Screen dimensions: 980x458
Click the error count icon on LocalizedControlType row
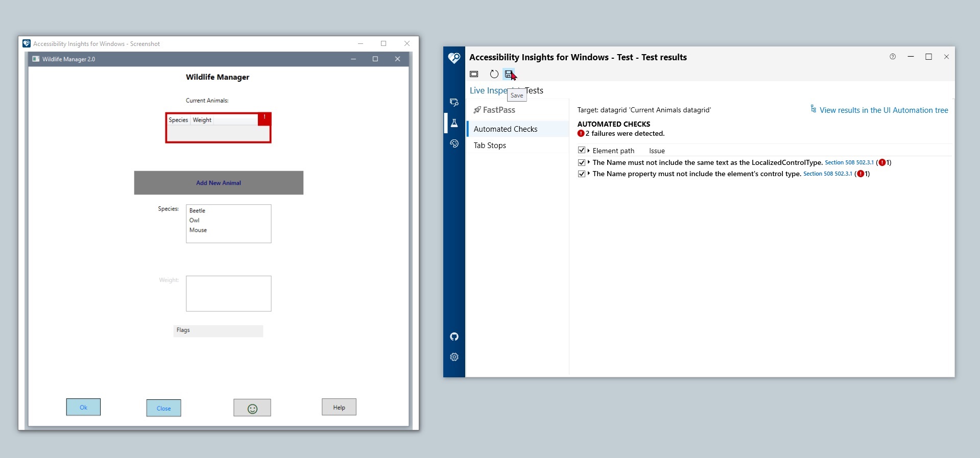click(x=882, y=162)
